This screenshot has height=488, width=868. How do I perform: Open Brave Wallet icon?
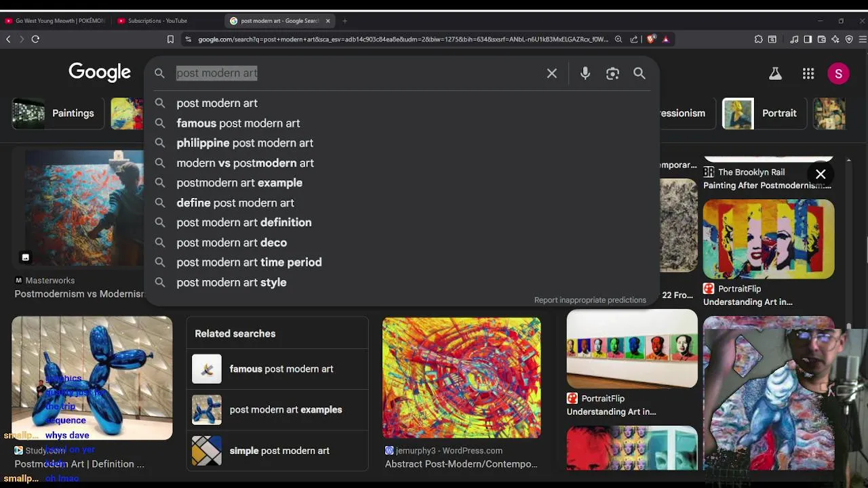coord(821,39)
